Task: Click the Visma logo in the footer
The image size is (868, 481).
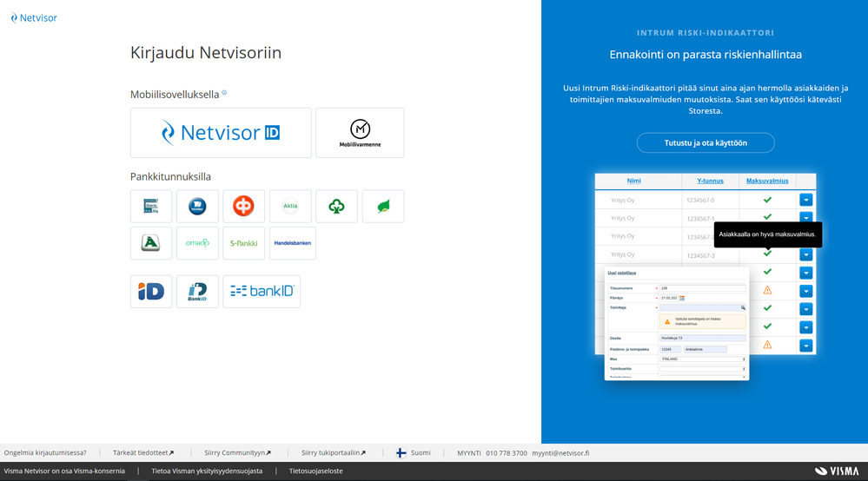Action: pos(837,471)
